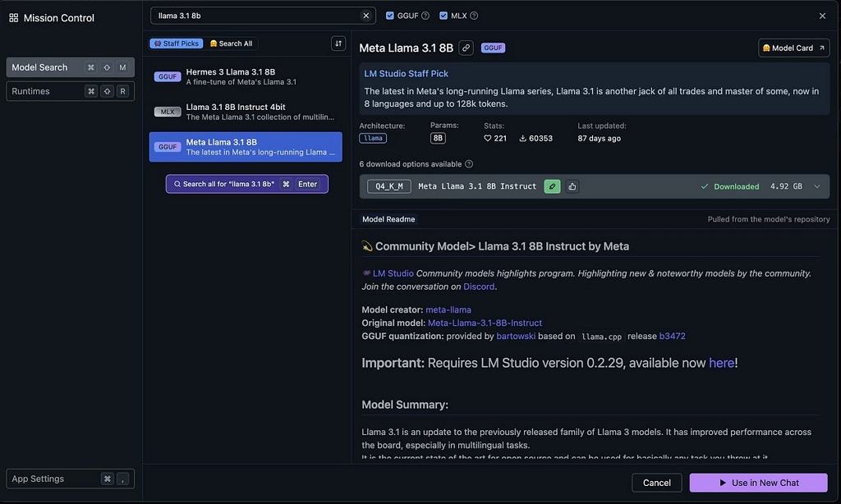Open the bartowski link

click(516, 337)
